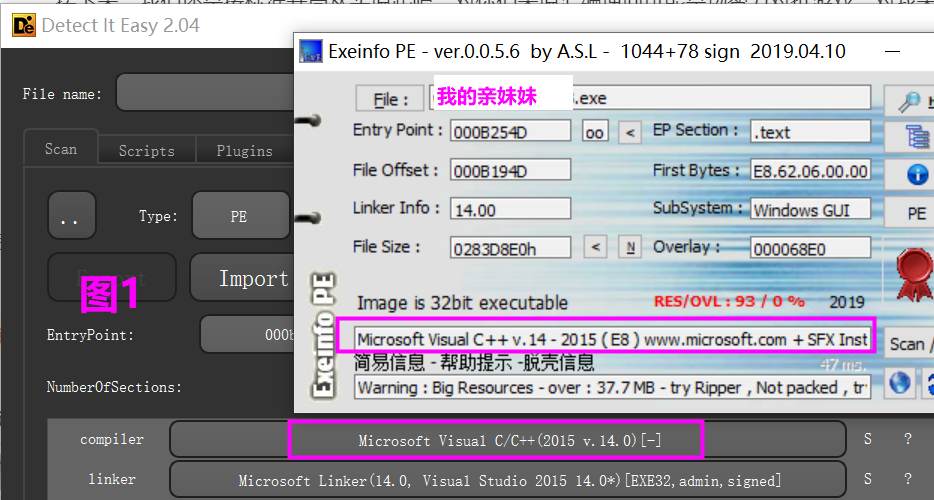Open Import in Detect It Easy
The image size is (934, 500).
click(242, 278)
